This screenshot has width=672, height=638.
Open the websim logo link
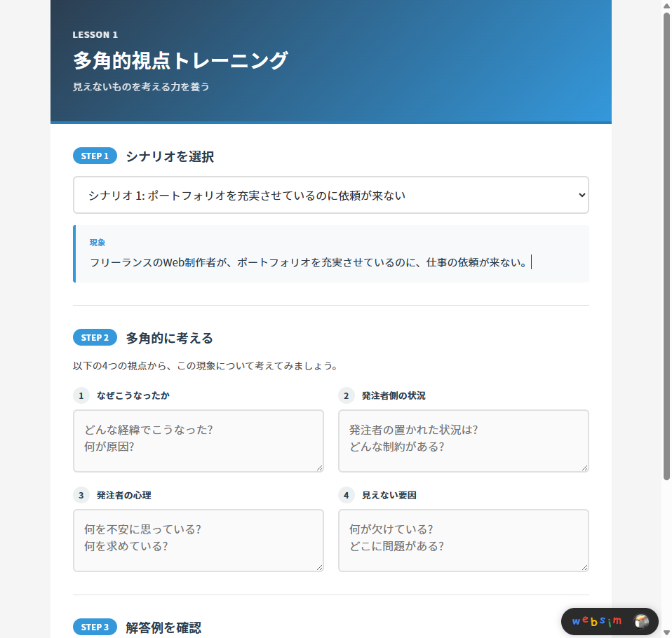tap(597, 621)
